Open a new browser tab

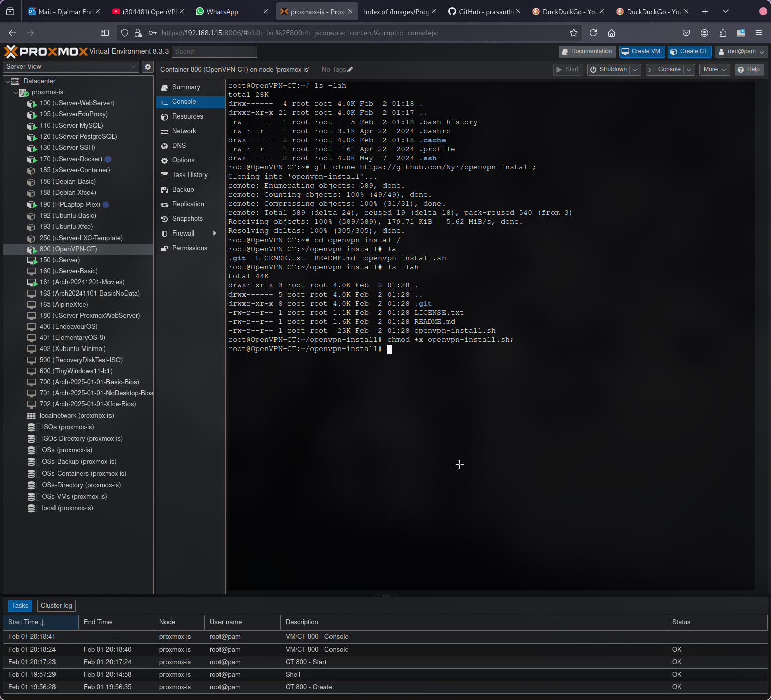(x=705, y=12)
